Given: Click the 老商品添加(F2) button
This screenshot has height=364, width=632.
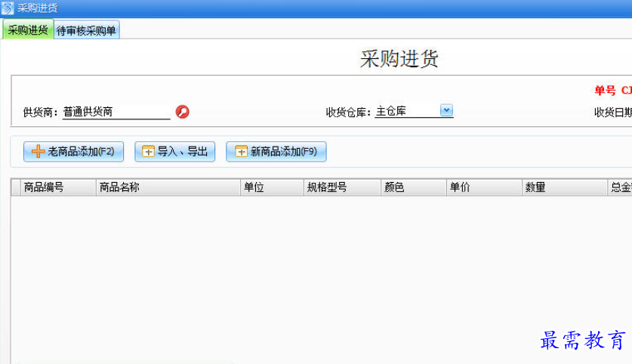Looking at the screenshot, I should [73, 152].
